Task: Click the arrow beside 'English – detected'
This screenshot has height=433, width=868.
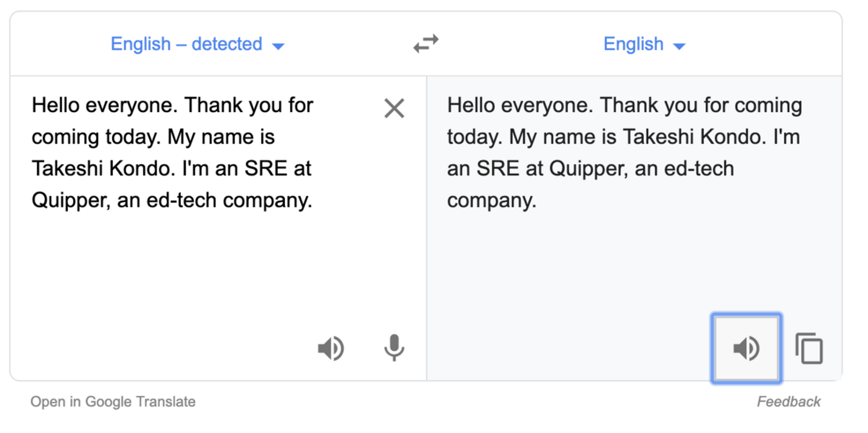Action: click(278, 46)
